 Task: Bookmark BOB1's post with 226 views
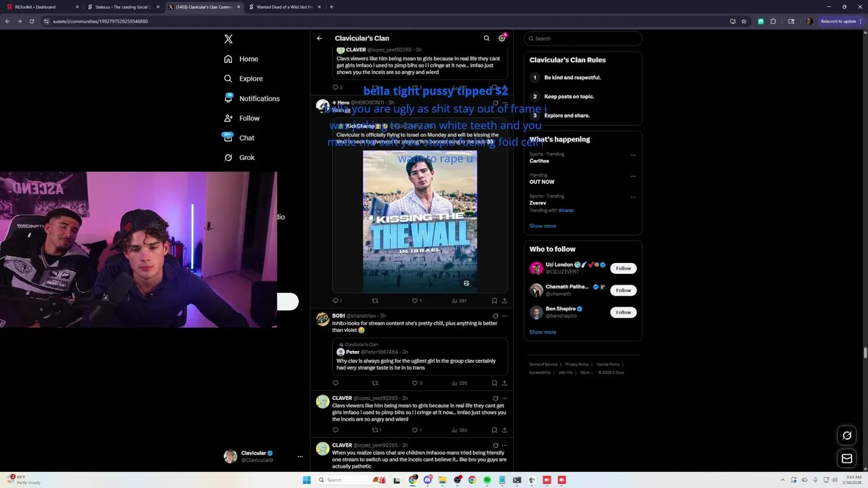pos(494,383)
